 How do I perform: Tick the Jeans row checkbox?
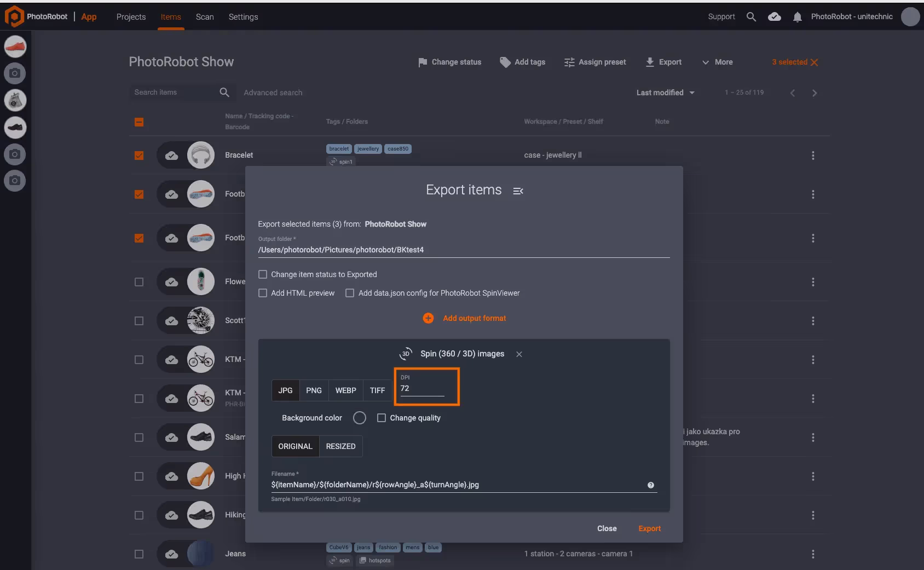click(x=139, y=554)
